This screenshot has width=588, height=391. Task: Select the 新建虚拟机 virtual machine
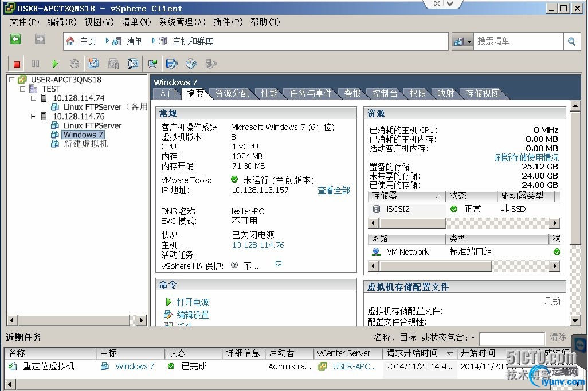(85, 144)
